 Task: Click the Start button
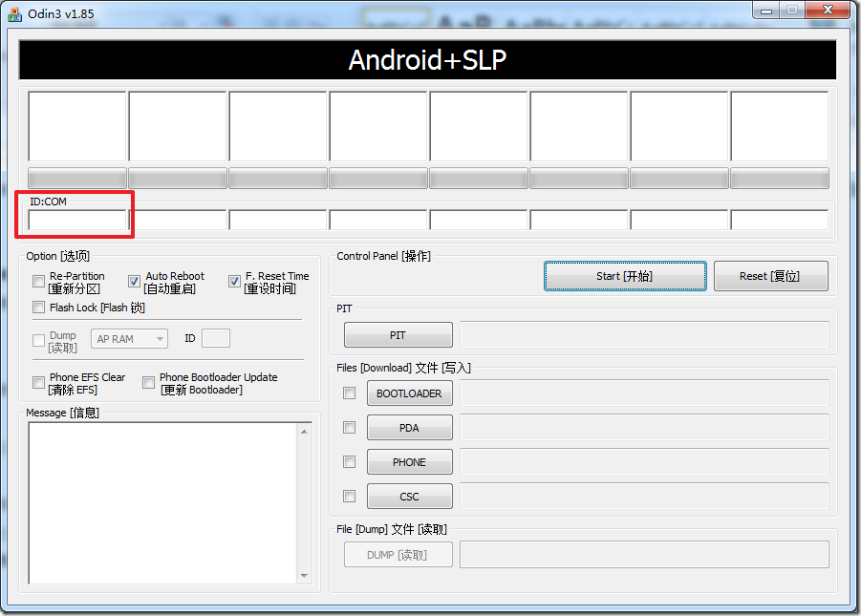[625, 276]
